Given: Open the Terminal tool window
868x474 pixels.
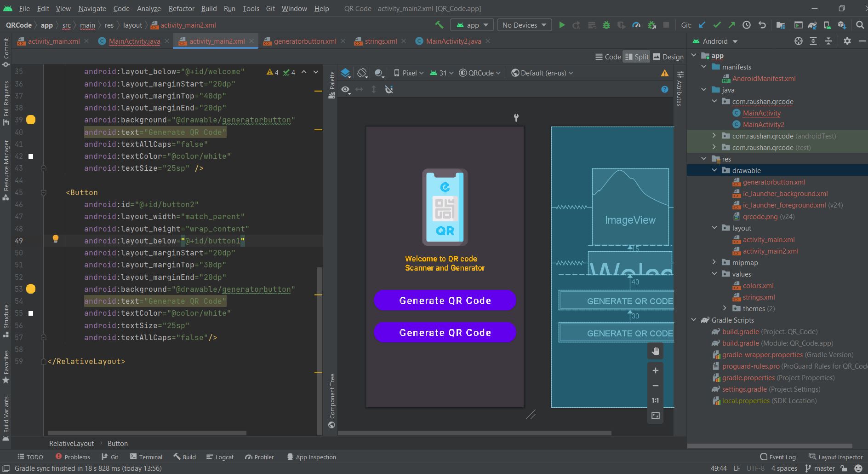Looking at the screenshot, I should point(146,457).
